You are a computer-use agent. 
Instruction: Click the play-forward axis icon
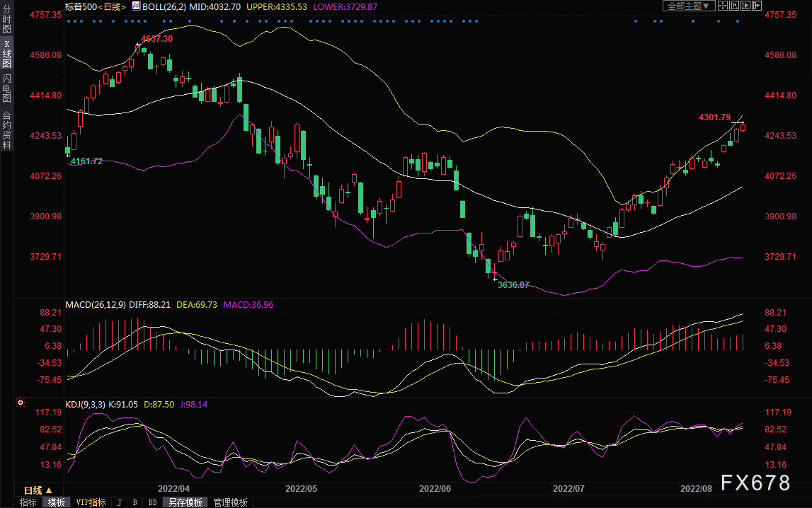[x=745, y=6]
